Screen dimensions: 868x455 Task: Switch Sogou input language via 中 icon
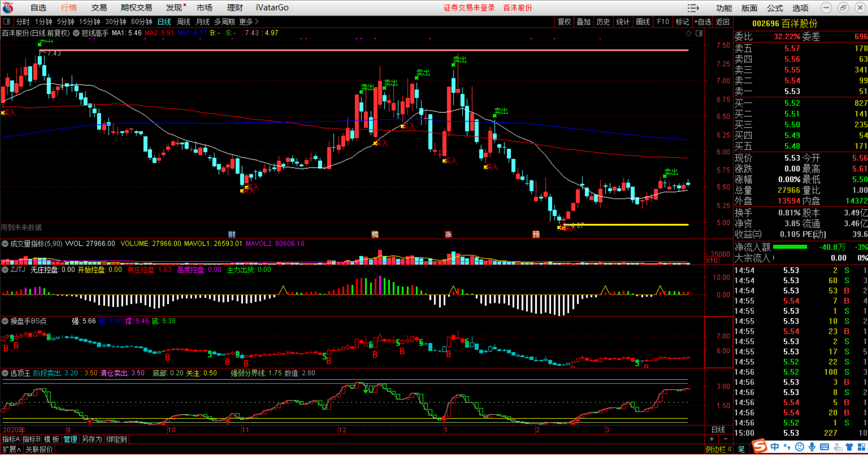tap(775, 447)
